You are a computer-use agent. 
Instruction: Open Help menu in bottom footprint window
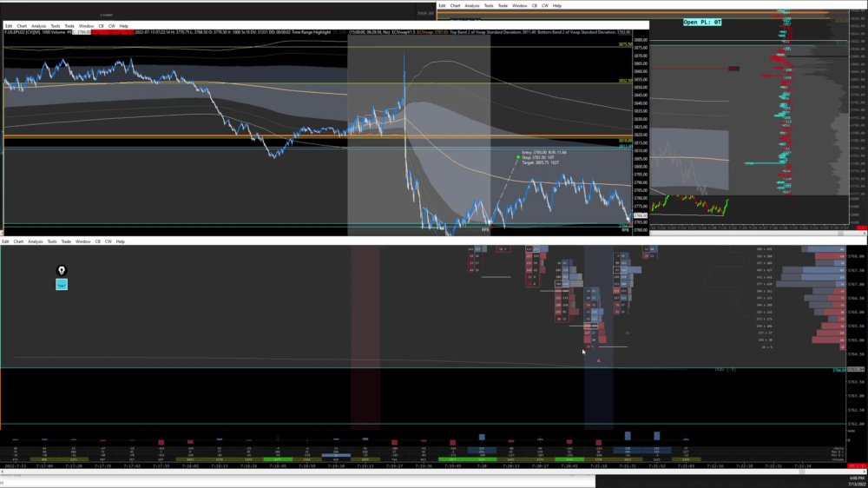(x=121, y=241)
